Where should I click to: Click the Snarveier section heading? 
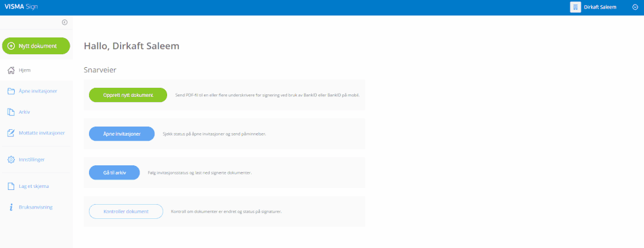[100, 70]
